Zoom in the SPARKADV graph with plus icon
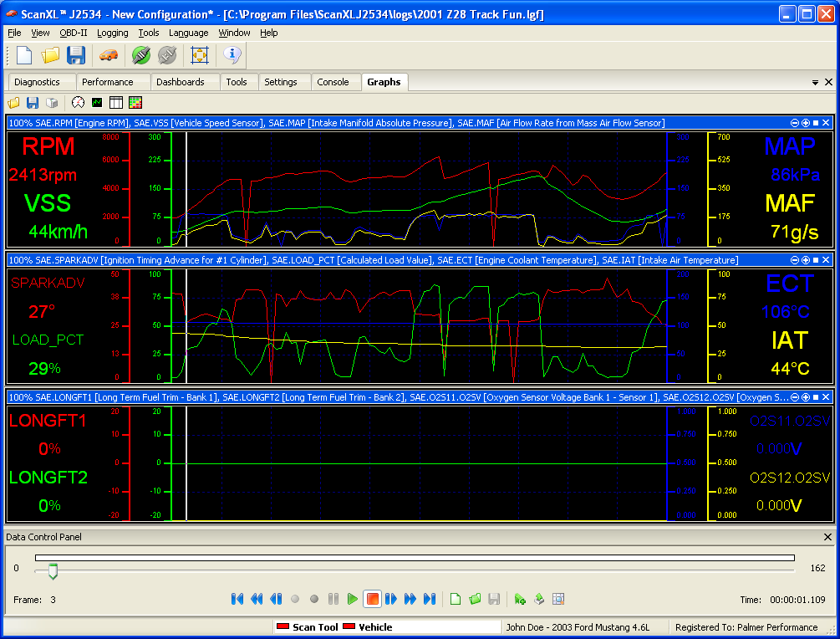Image resolution: width=840 pixels, height=639 pixels. [x=805, y=260]
